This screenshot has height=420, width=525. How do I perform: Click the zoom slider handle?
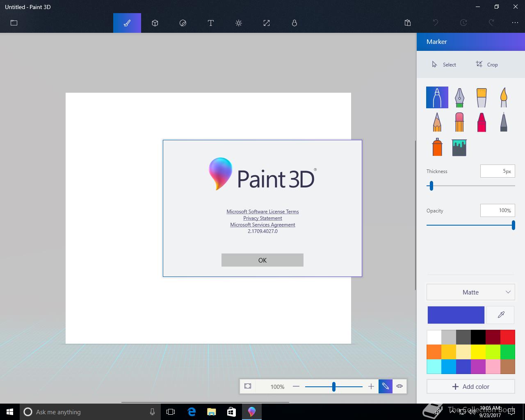click(334, 386)
